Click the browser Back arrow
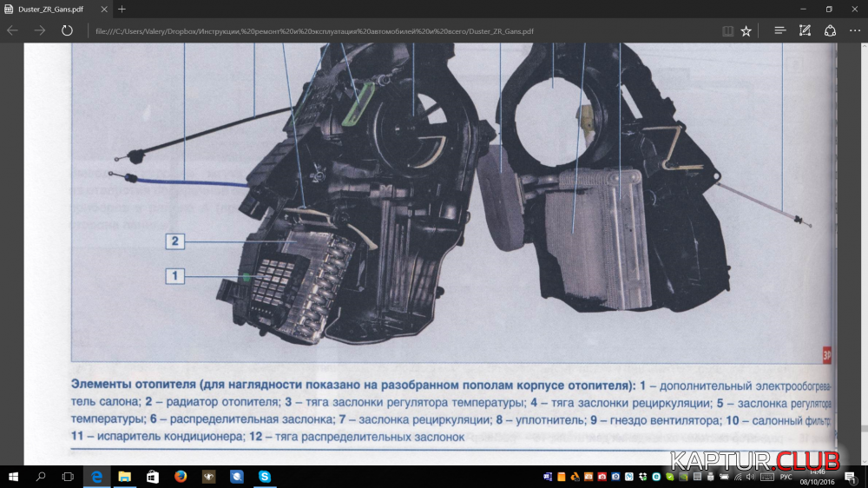 [13, 30]
